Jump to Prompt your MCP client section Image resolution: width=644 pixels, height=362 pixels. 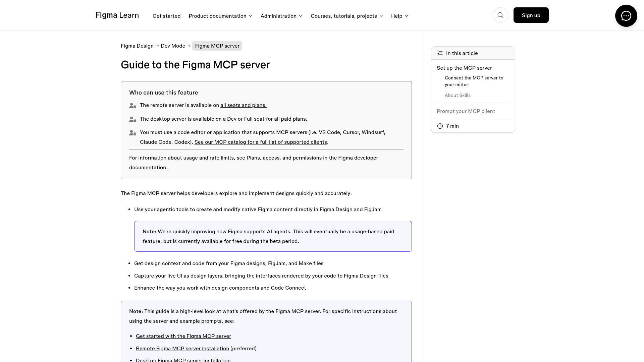466,111
